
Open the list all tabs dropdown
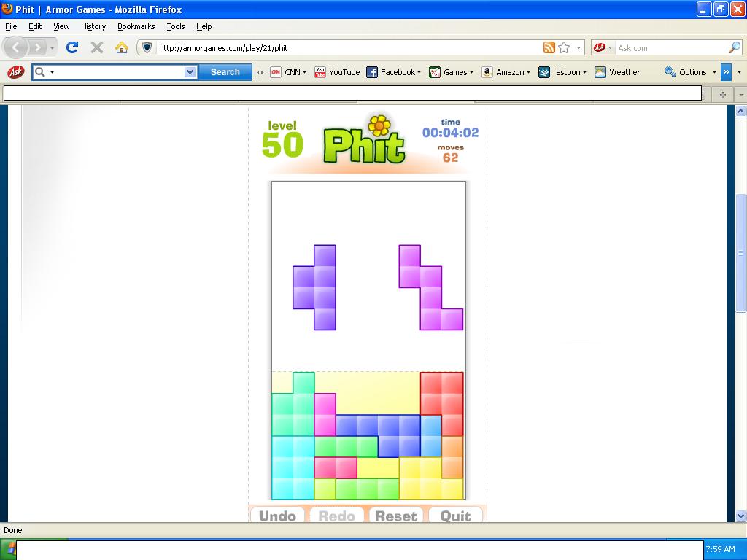(741, 94)
